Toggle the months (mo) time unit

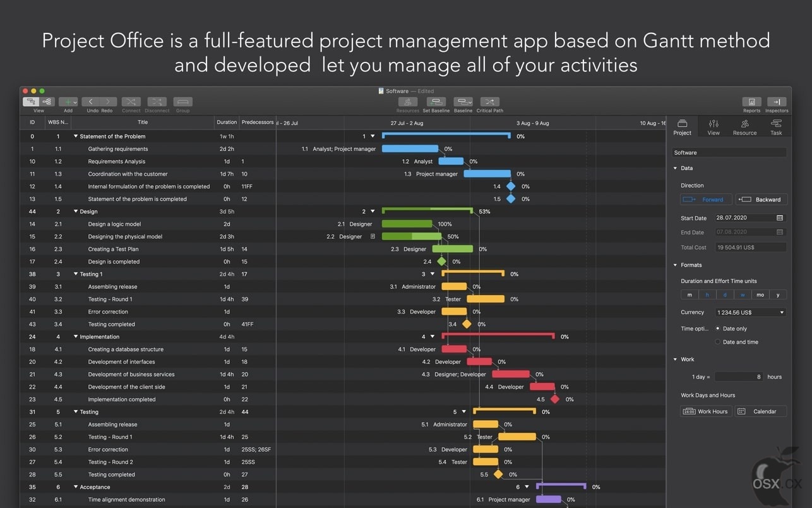(760, 295)
